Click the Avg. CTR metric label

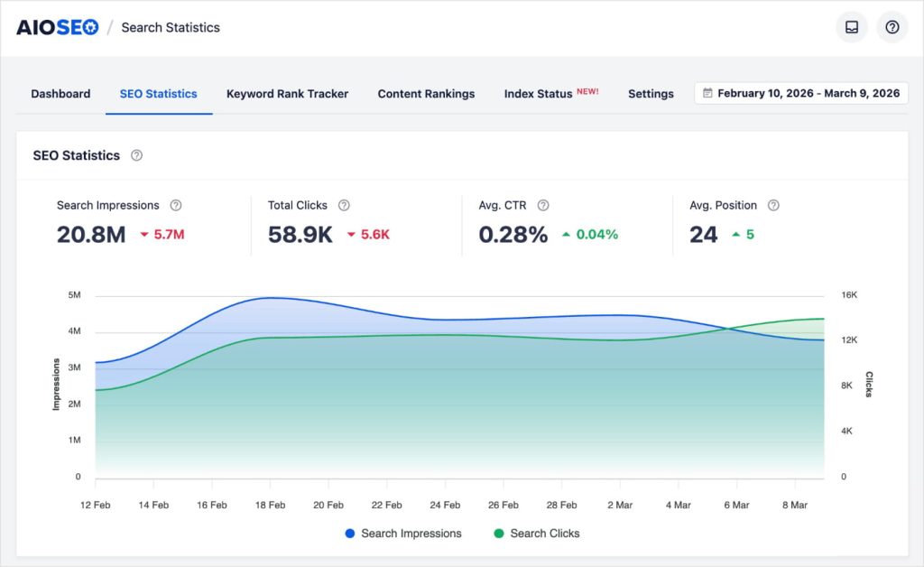[x=503, y=205]
